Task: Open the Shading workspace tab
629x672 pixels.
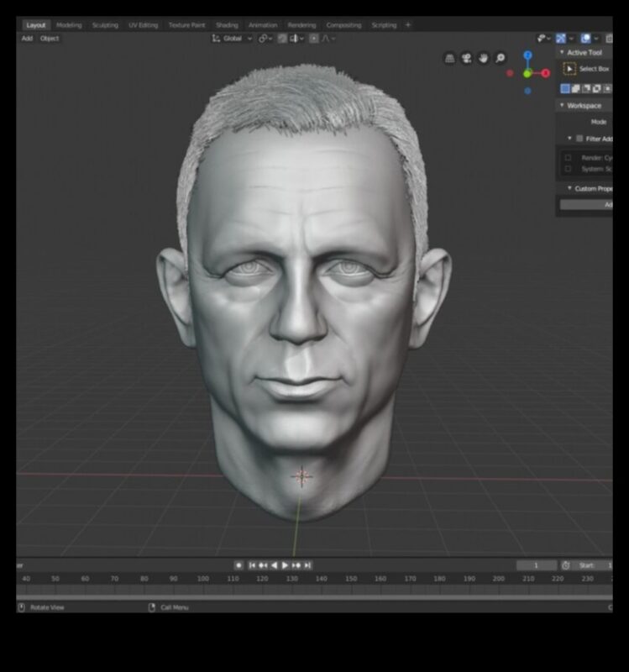Action: coord(227,25)
